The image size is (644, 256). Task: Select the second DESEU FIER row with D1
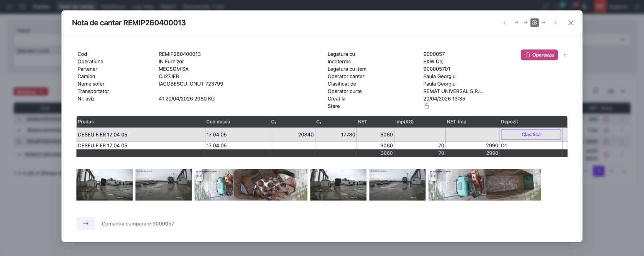[x=322, y=145]
